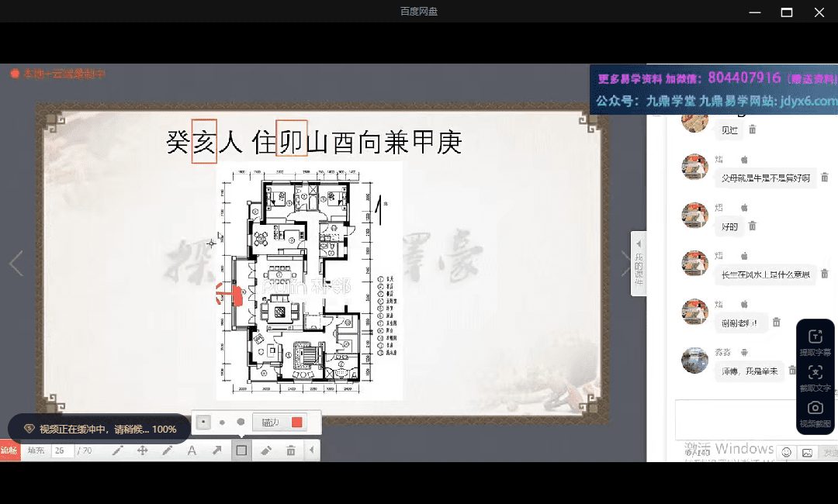Image resolution: width=838 pixels, height=504 pixels.
Task: Pick the eraser tool in toolbar
Action: pyautogui.click(x=266, y=450)
